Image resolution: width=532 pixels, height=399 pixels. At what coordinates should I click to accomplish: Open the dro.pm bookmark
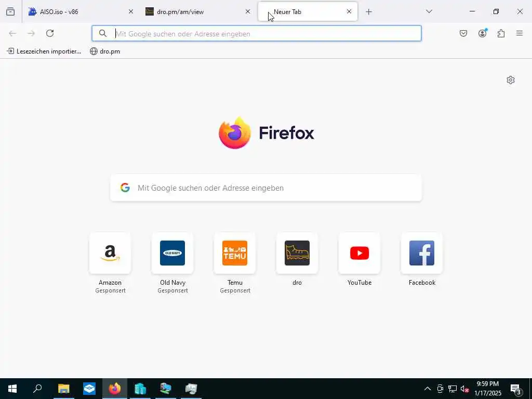(105, 51)
